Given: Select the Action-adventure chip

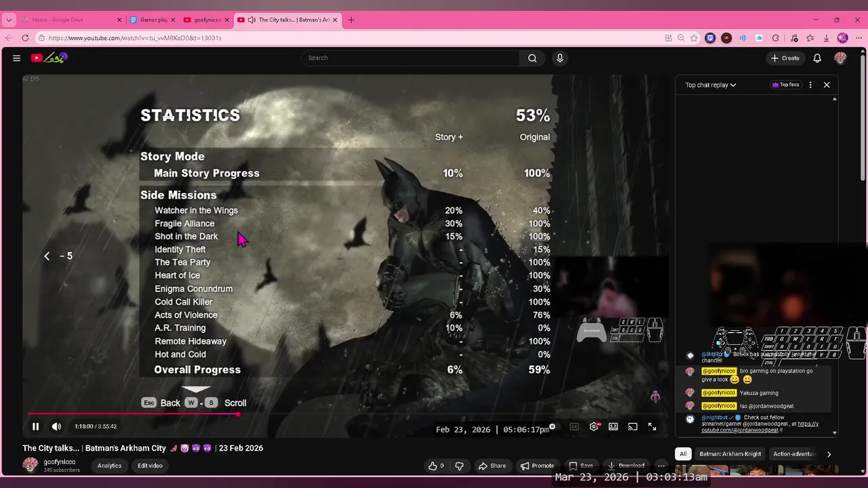Looking at the screenshot, I should (x=793, y=454).
